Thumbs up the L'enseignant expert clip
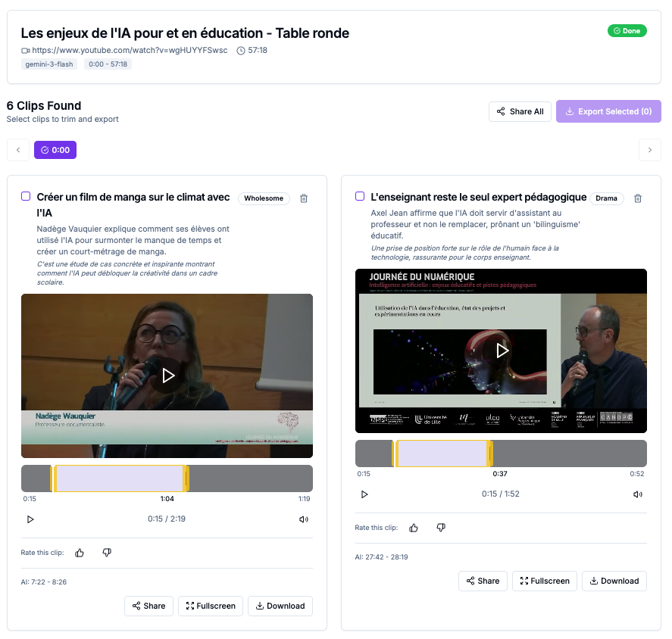Screen dimensions: 672x639 tap(414, 528)
